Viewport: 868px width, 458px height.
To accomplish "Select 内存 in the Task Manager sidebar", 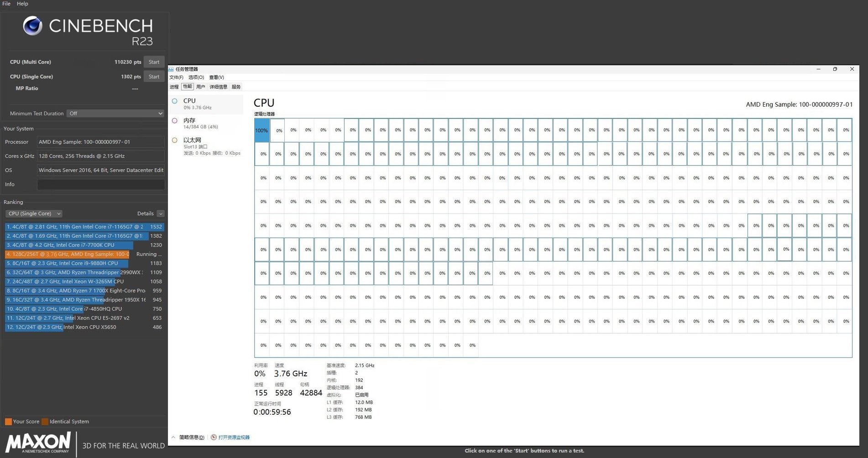I will coord(206,124).
